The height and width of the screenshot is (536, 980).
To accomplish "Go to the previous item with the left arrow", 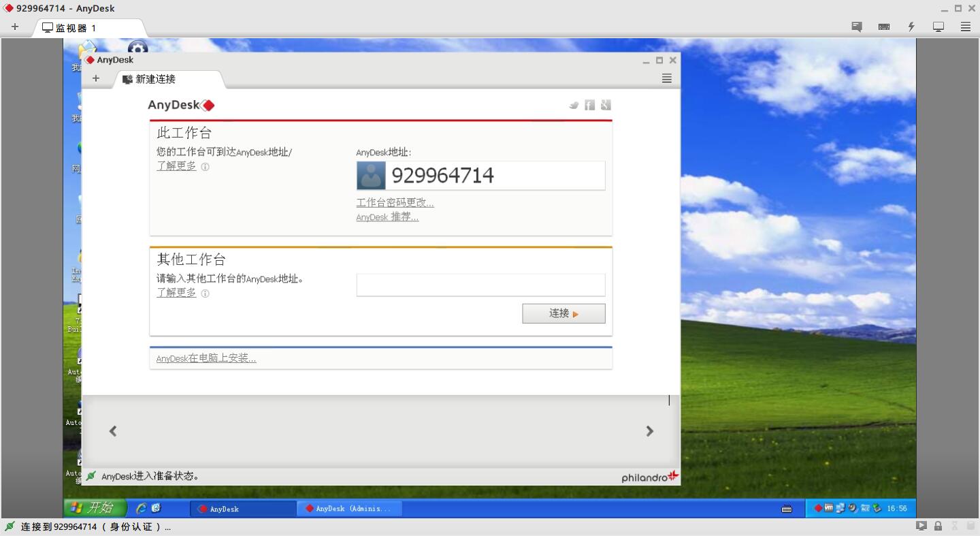I will click(113, 431).
